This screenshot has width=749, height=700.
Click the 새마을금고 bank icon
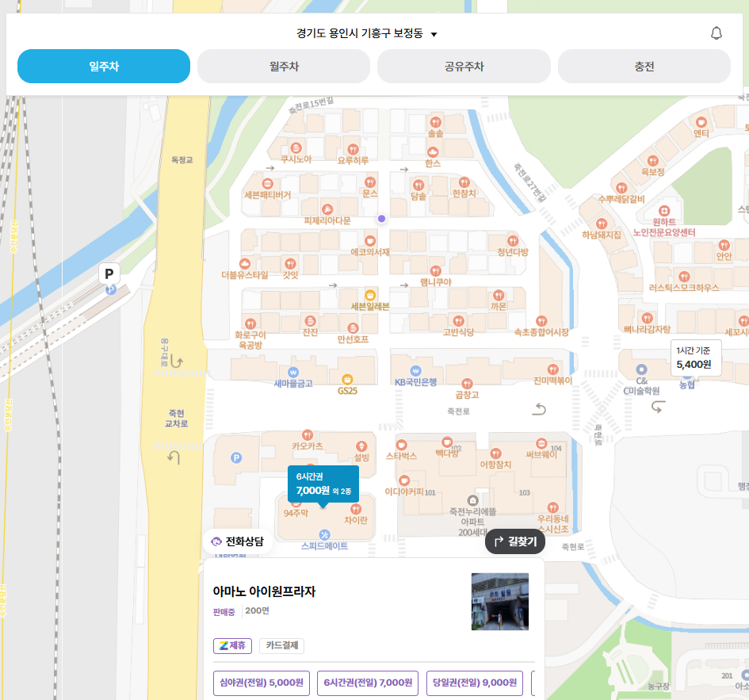click(293, 373)
